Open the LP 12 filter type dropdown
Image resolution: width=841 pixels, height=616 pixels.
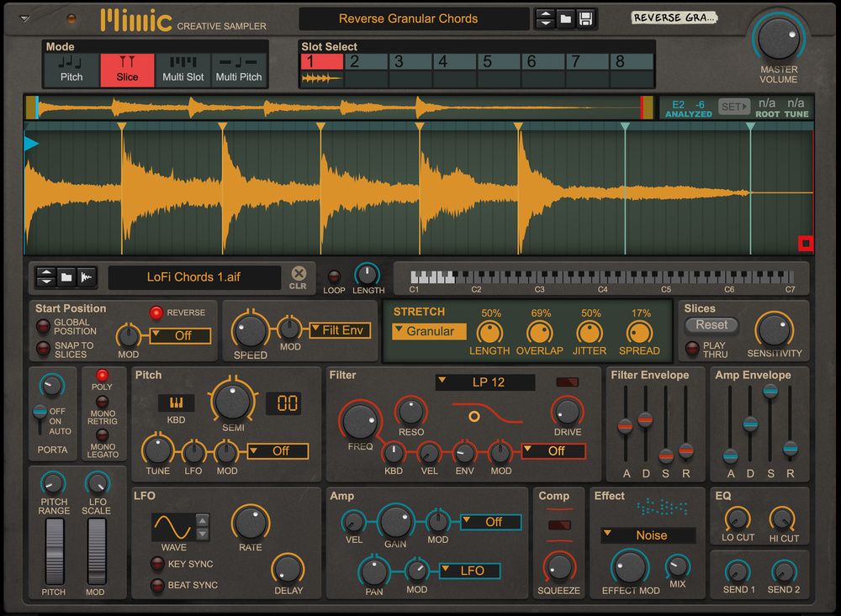tap(485, 382)
